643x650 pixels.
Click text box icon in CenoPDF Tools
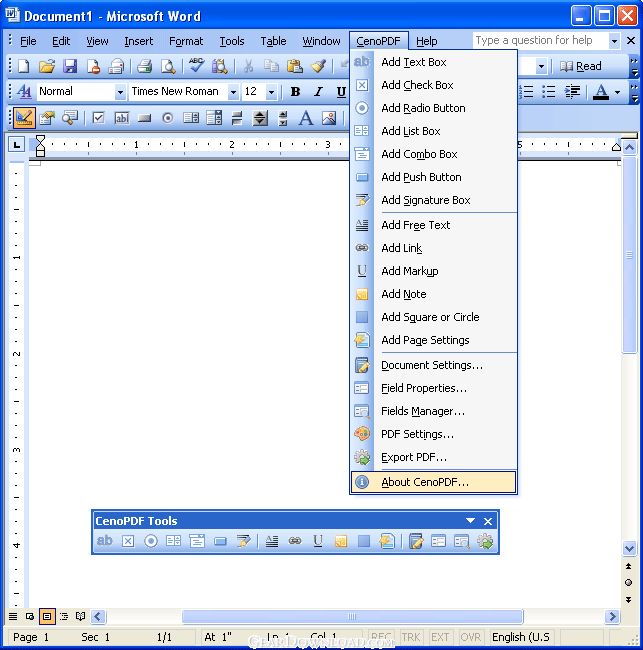click(104, 541)
